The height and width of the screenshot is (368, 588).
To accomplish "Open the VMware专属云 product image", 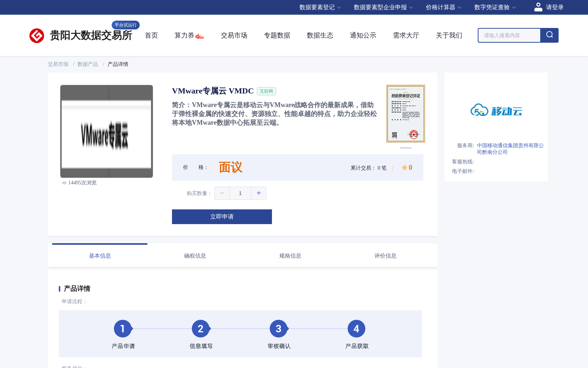I will [107, 131].
